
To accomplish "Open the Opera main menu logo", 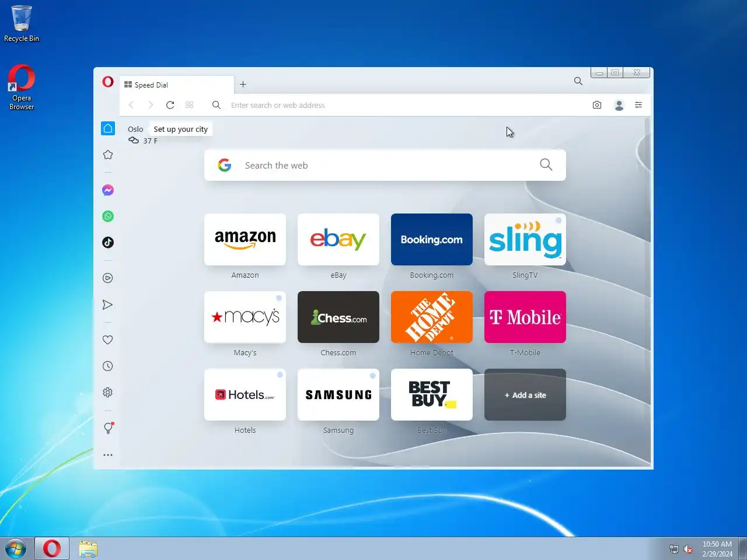I will 108,82.
